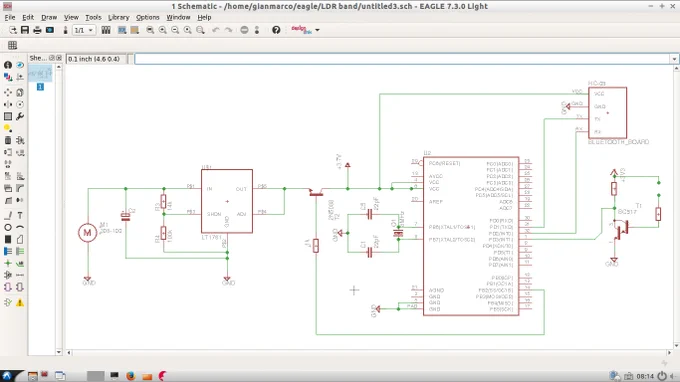Screen dimensions: 680x382
Task: Select the Circle tool
Action: (8, 227)
